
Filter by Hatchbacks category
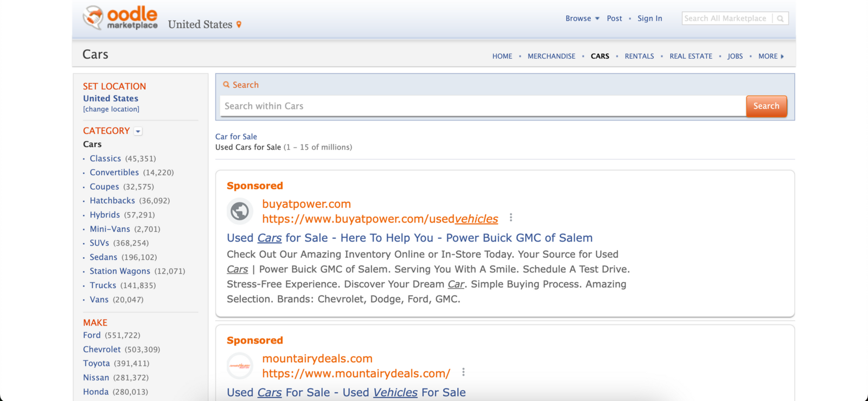click(x=112, y=201)
